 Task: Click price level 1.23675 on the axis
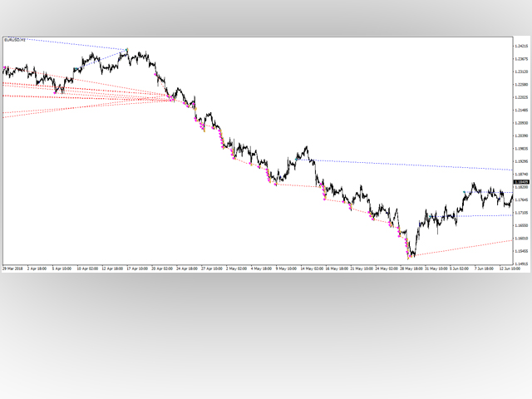521,59
